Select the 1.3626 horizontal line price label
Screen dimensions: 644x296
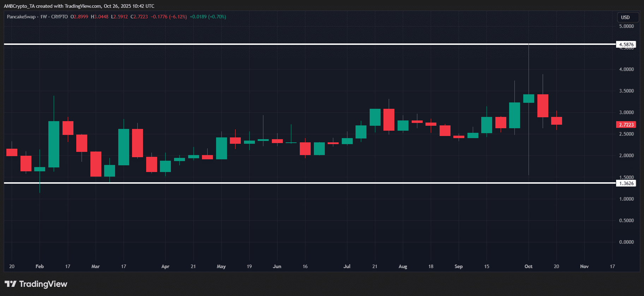[626, 183]
